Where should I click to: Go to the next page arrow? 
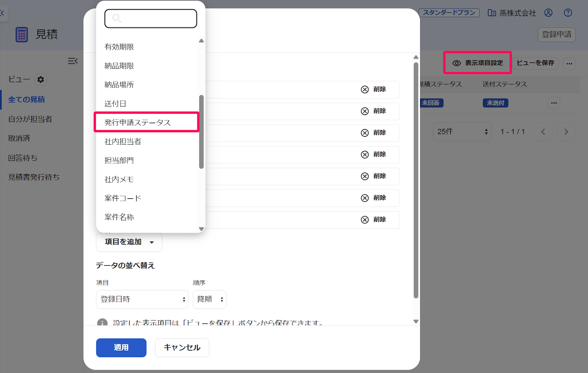tap(566, 132)
